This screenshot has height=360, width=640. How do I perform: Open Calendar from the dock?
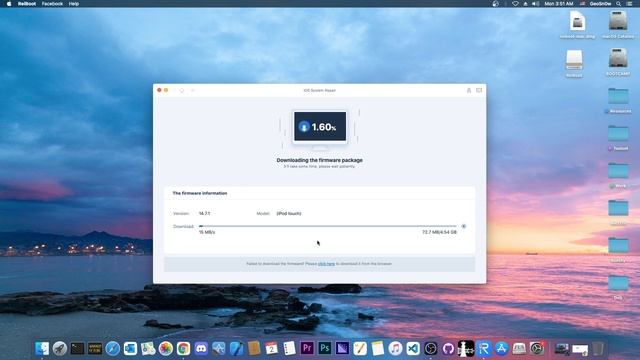(x=271, y=348)
